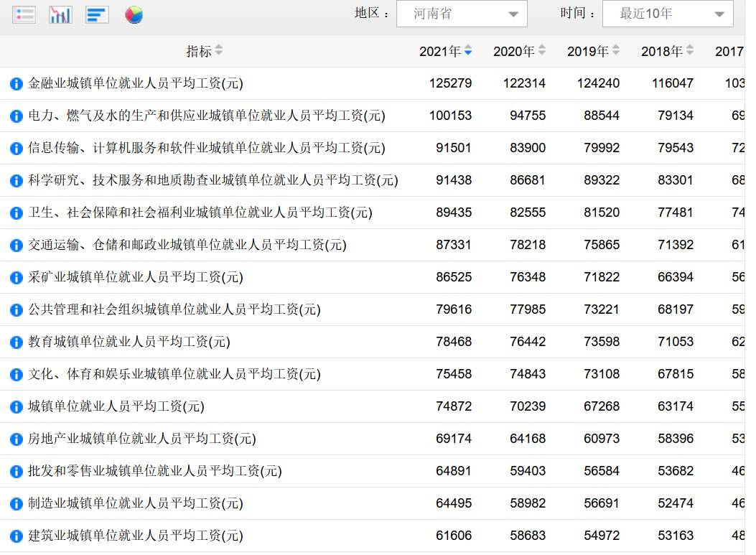
Task: Select the 2021 value 125279 cell
Action: tap(450, 83)
